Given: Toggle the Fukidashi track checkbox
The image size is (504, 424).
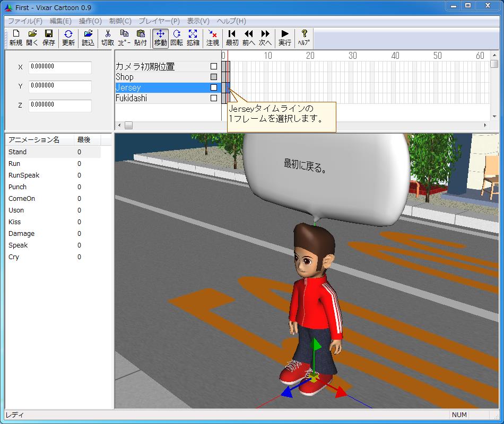Looking at the screenshot, I should click(214, 98).
